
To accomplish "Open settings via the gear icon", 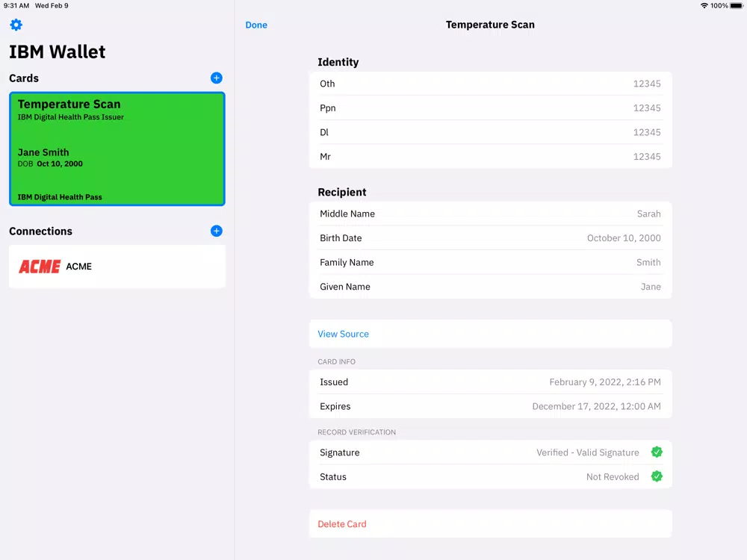I will pos(16,25).
